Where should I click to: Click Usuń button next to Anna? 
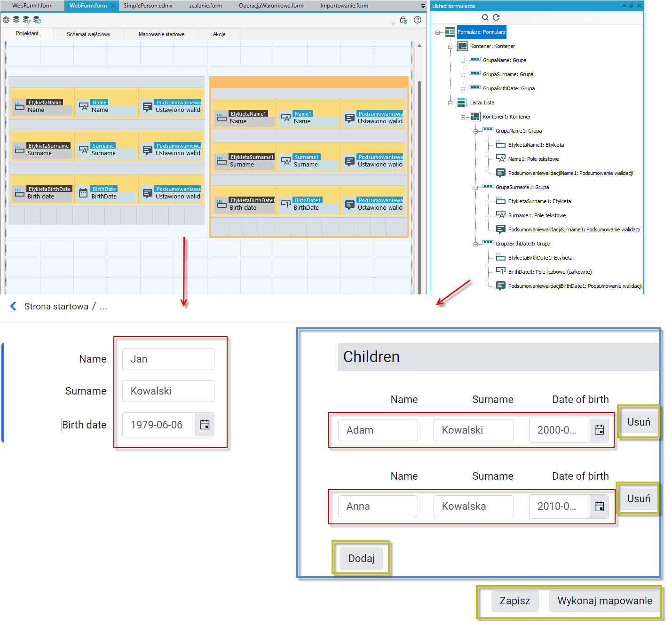click(x=639, y=498)
